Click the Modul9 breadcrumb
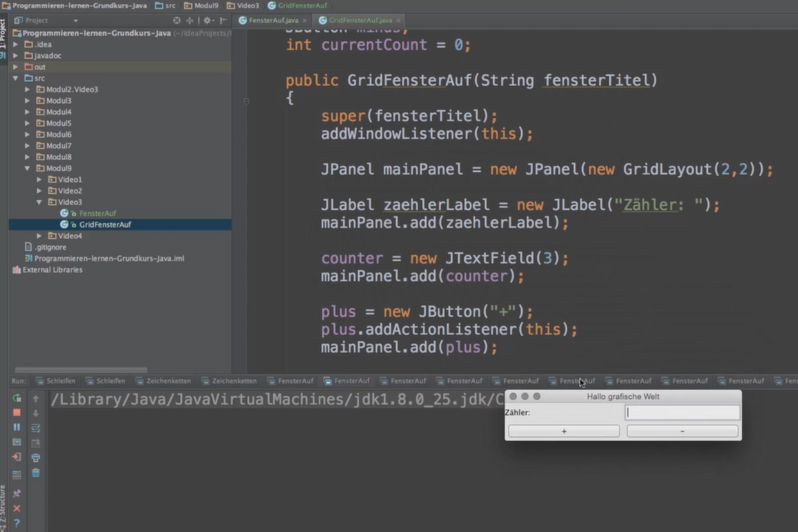The image size is (798, 532). tap(201, 5)
